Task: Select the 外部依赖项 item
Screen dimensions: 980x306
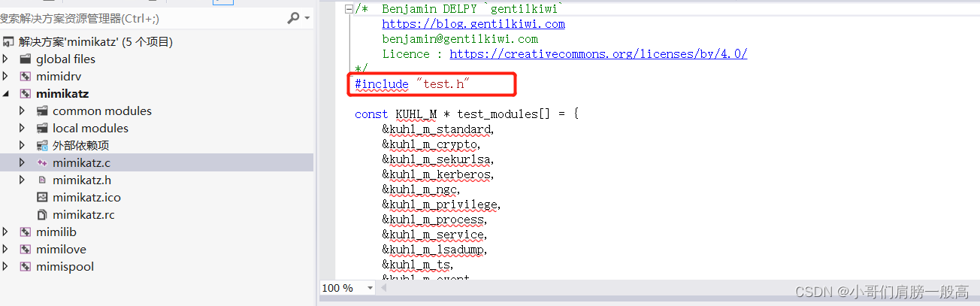Action: coord(80,146)
